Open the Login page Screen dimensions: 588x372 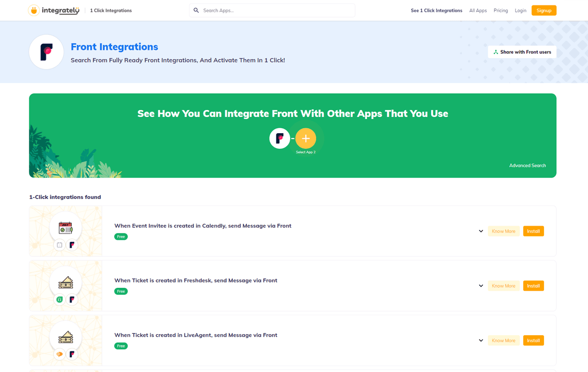(520, 10)
